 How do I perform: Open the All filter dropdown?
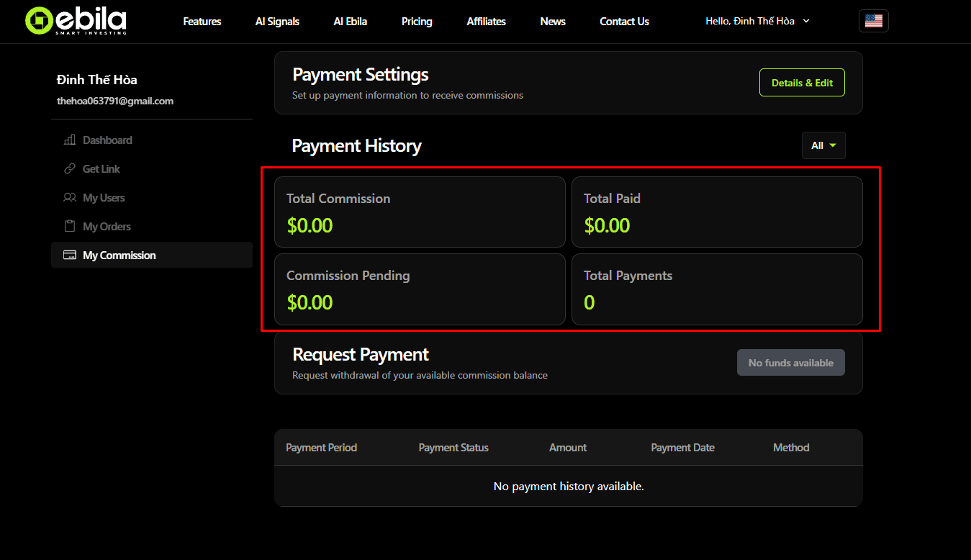(823, 145)
